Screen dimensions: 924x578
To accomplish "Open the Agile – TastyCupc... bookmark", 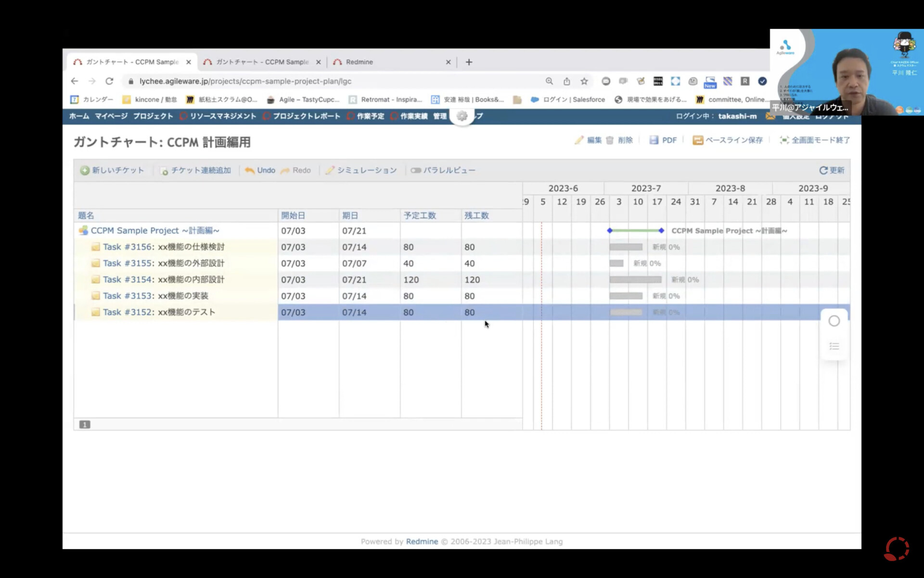I will (x=303, y=100).
